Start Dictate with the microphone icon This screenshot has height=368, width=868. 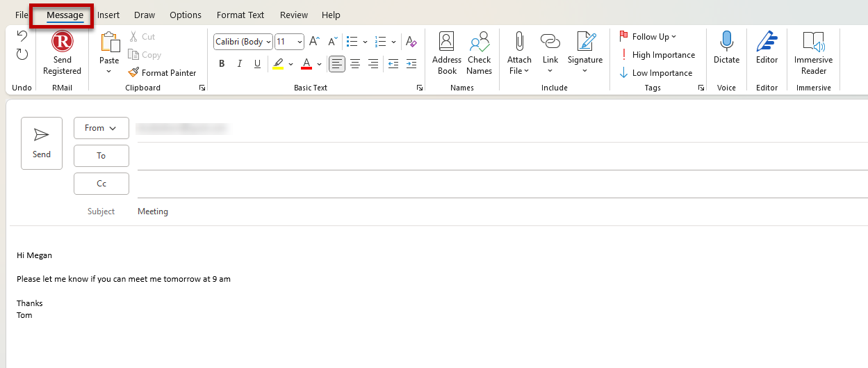click(726, 43)
